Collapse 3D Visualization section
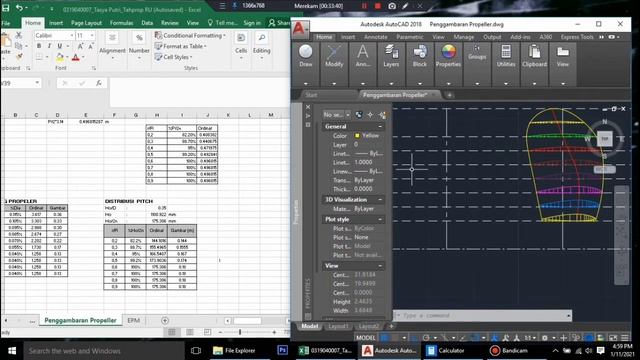The height and width of the screenshot is (360, 640). (x=380, y=200)
